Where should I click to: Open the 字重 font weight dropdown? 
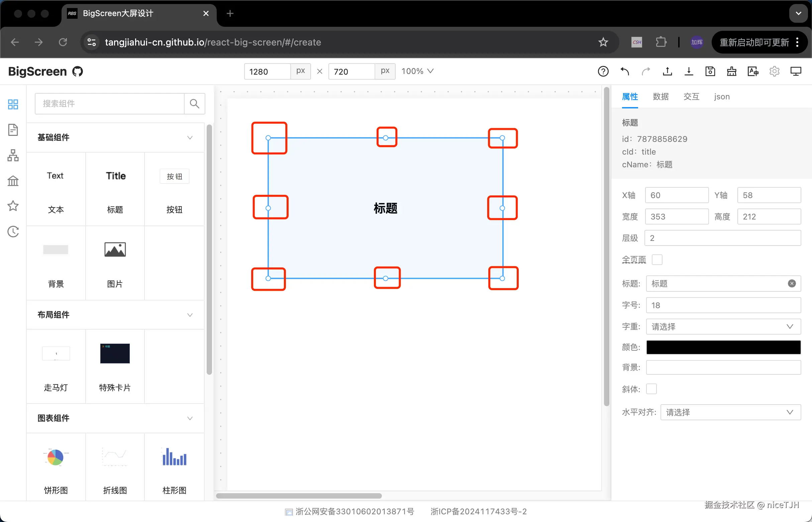tap(723, 327)
